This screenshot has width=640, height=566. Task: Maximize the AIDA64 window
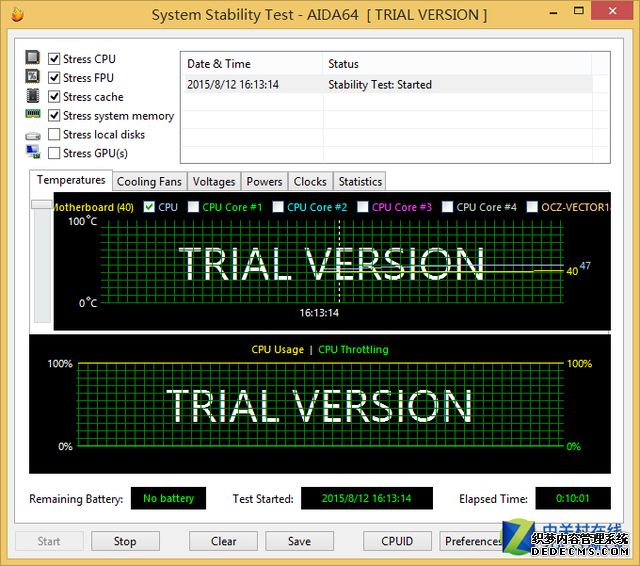[x=578, y=11]
